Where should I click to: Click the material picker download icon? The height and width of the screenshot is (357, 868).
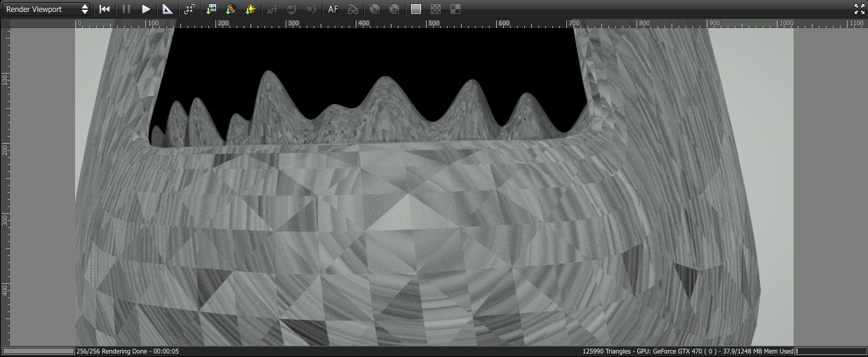230,9
